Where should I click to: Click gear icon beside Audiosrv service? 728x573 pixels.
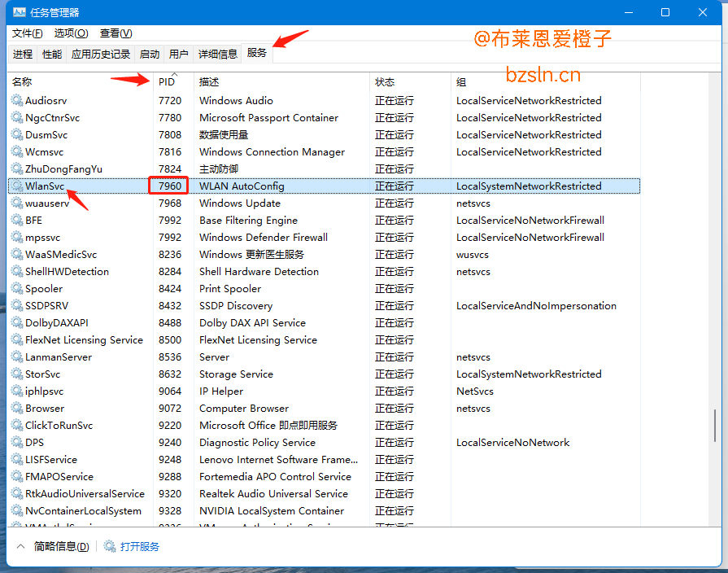tap(17, 100)
